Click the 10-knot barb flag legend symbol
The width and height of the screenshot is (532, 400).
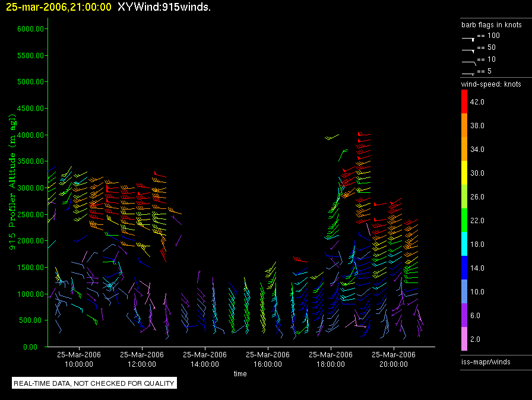(469, 63)
